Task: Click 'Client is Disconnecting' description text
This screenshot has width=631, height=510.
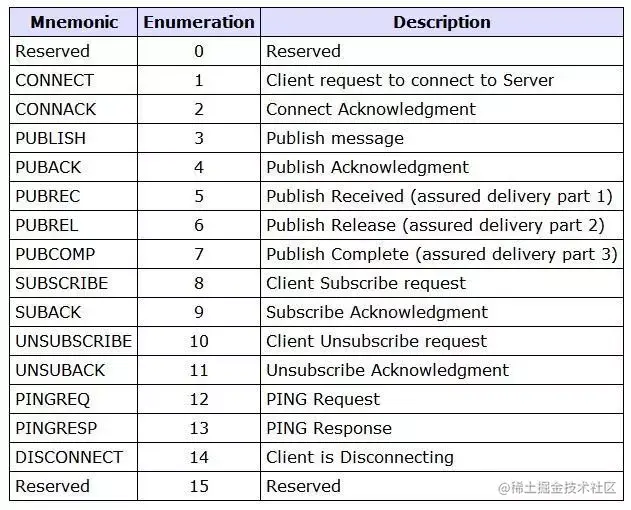Action: tap(359, 457)
